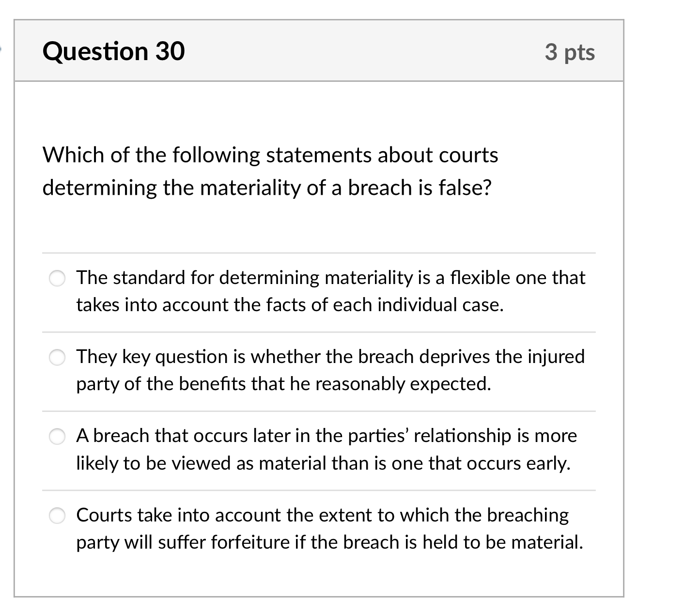Click the Question 30 header
Viewport: 685px width, 616px height.
tap(113, 50)
